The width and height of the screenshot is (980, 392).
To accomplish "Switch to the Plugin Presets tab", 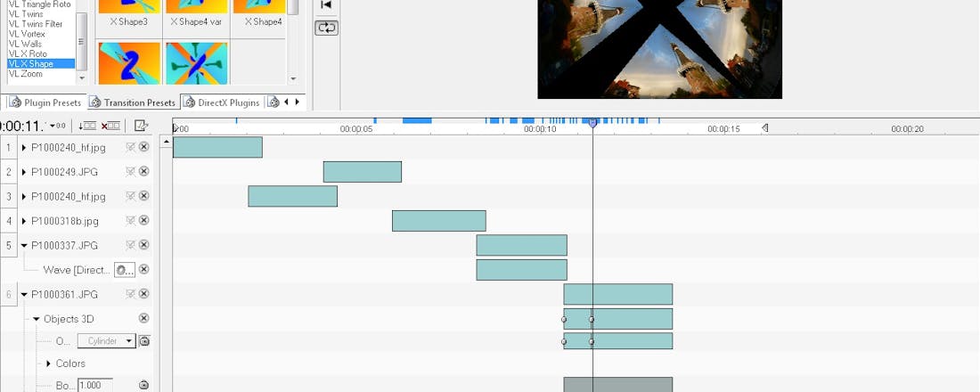I will (x=45, y=102).
